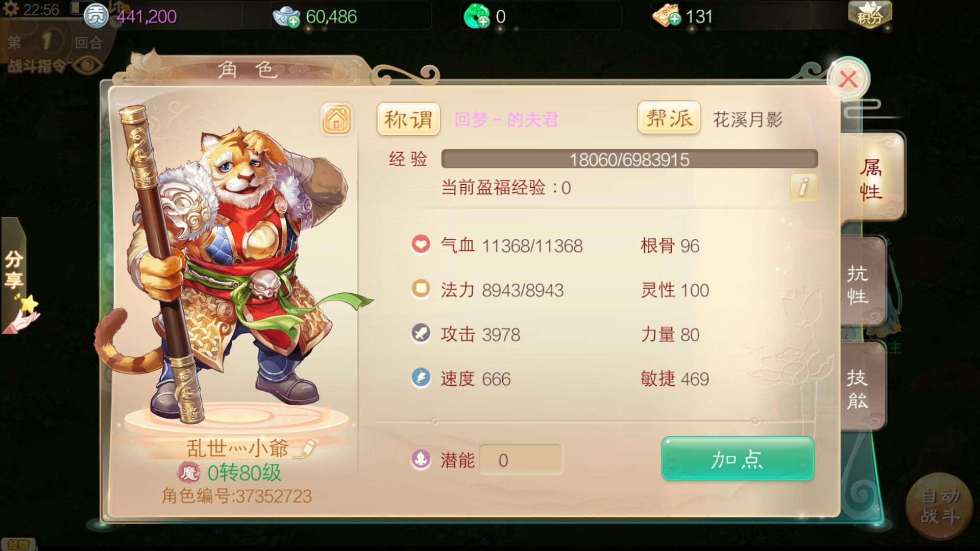
Task: Open the 帮派 guild button
Action: point(669,118)
